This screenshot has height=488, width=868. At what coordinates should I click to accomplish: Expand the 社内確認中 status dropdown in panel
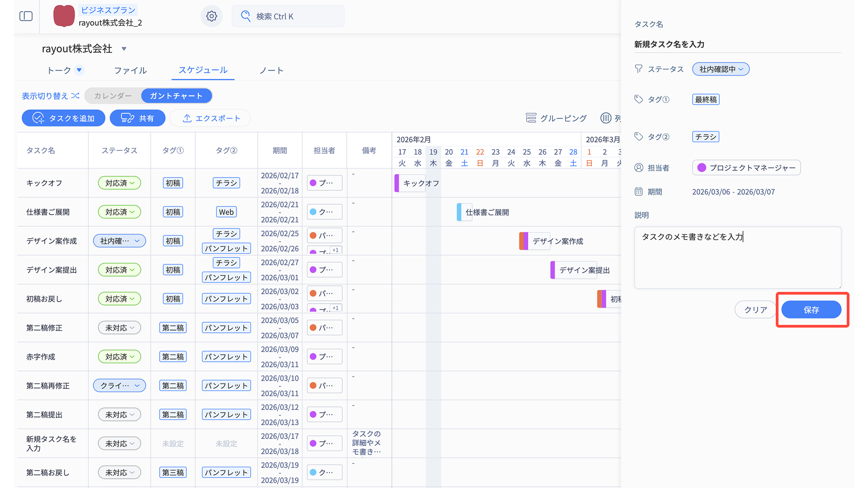click(721, 69)
